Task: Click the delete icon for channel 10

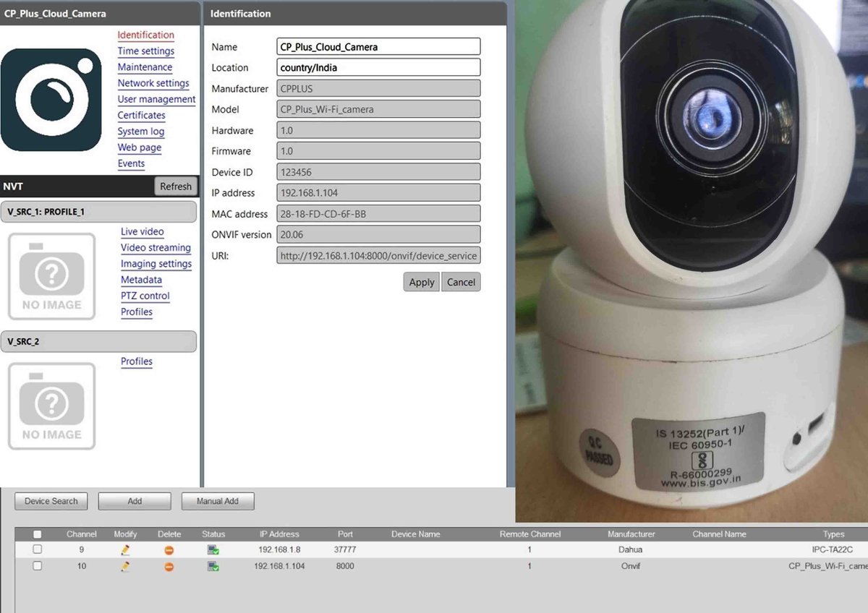Action: coord(169,567)
